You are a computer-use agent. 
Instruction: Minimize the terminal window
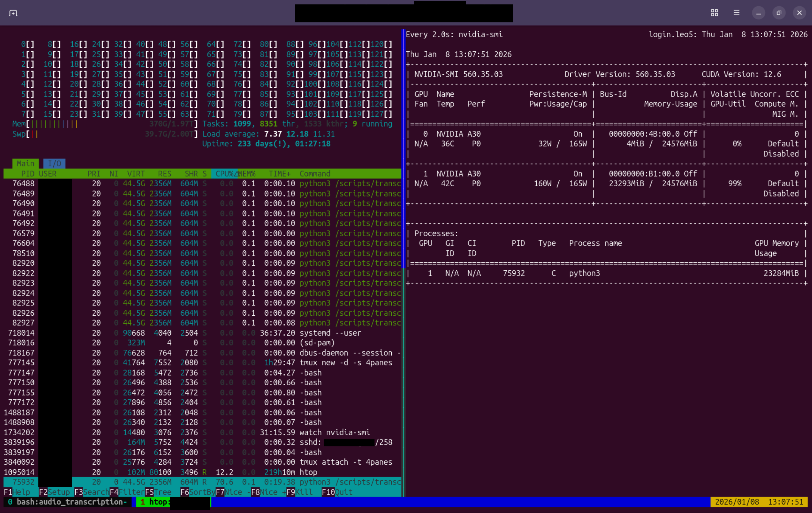(758, 13)
